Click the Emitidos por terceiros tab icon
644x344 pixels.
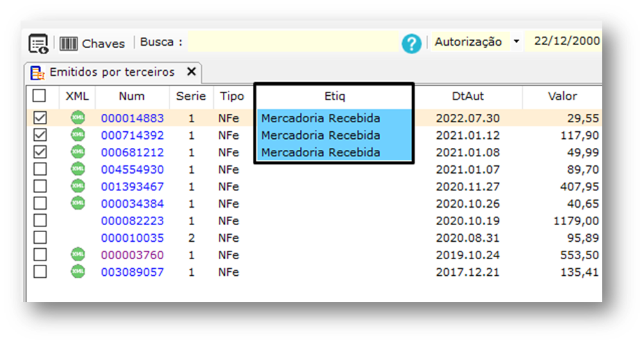point(37,73)
